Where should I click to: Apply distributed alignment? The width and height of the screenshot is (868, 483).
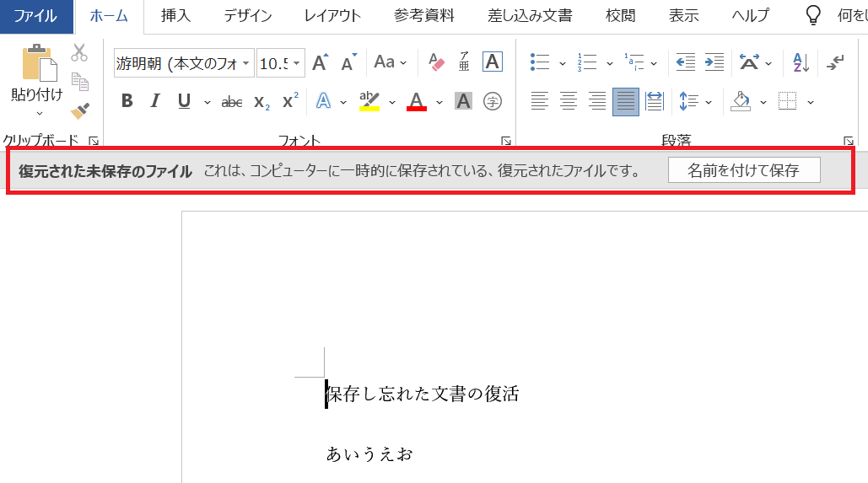pos(655,101)
